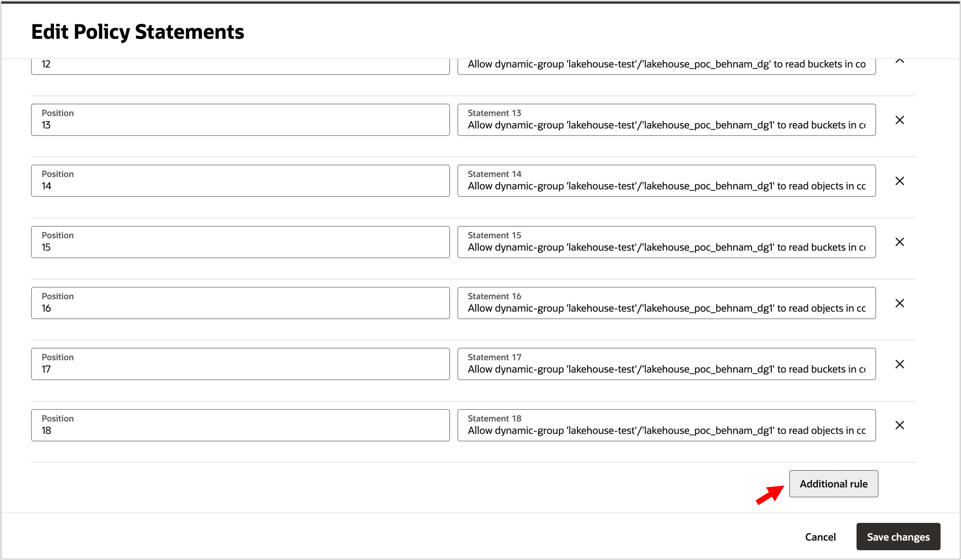The image size is (961, 560).
Task: Save changes to the policy statements
Action: 898,537
